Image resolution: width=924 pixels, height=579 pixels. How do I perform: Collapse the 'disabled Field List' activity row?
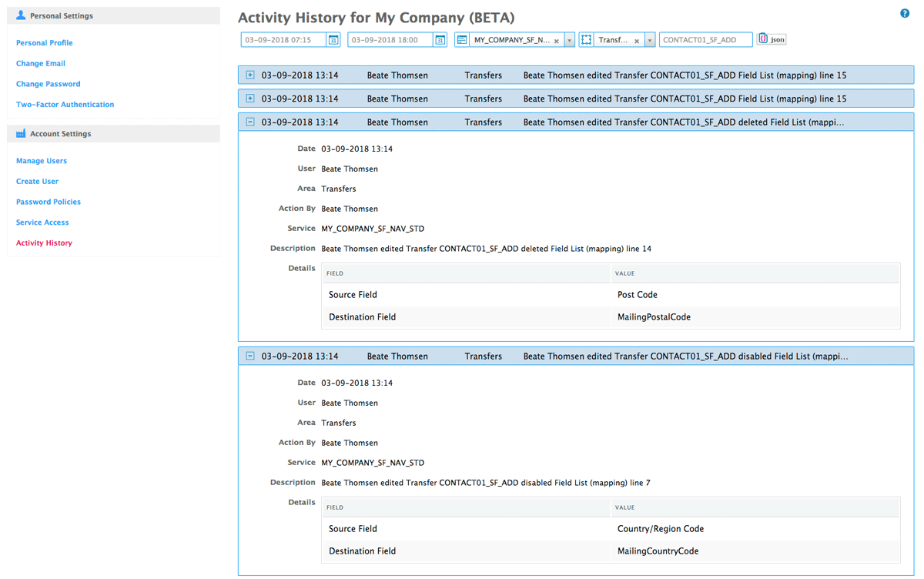[x=250, y=356]
